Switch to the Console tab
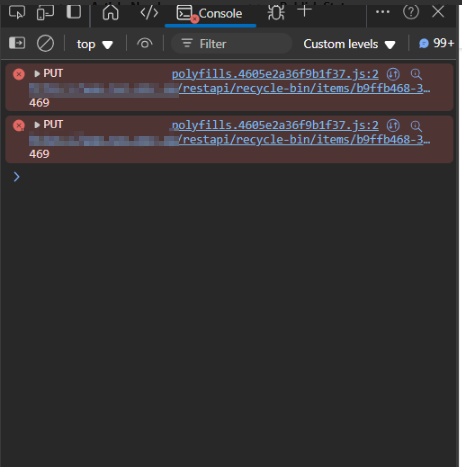 [210, 14]
